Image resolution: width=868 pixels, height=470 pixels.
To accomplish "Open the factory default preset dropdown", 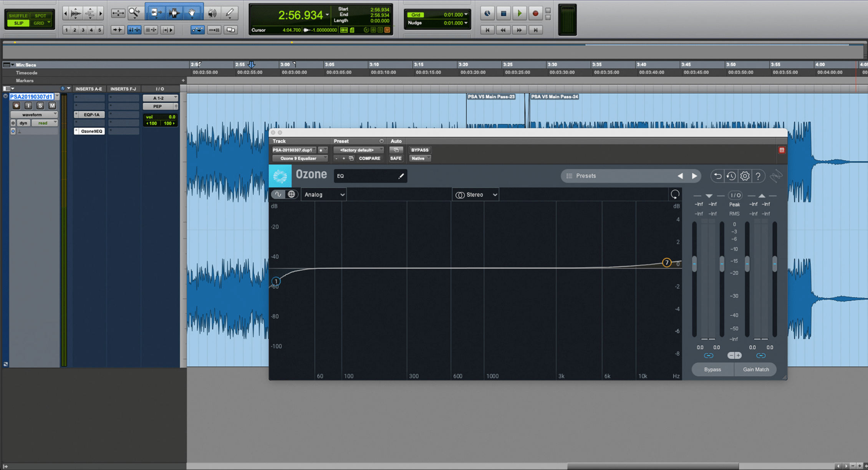I will tap(358, 150).
